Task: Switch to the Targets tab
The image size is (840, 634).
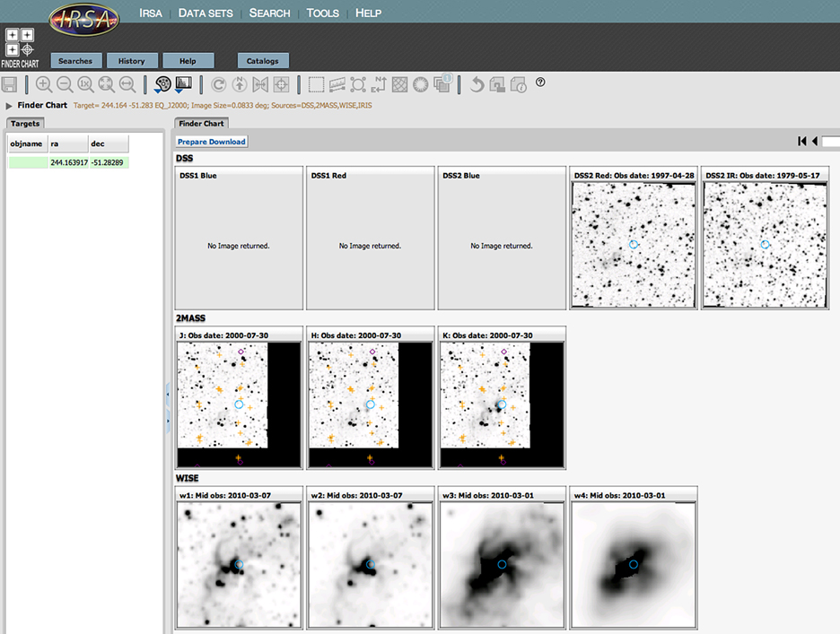Action: pos(25,123)
